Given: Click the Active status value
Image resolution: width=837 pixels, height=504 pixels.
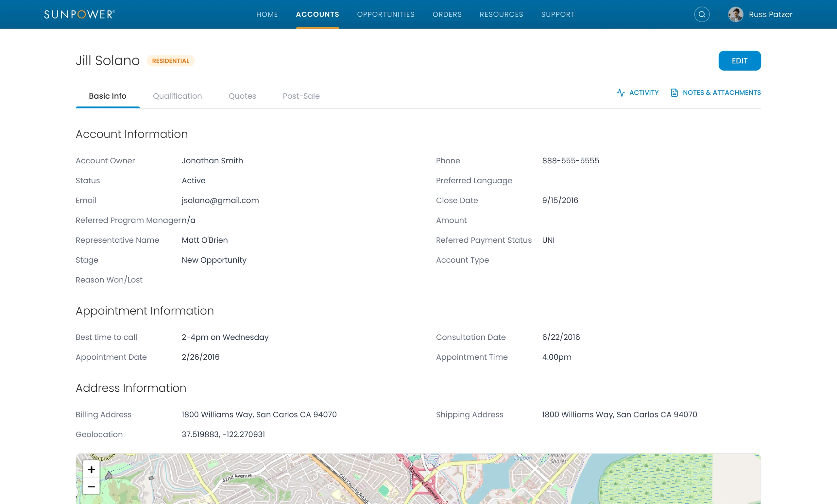Looking at the screenshot, I should tap(194, 181).
